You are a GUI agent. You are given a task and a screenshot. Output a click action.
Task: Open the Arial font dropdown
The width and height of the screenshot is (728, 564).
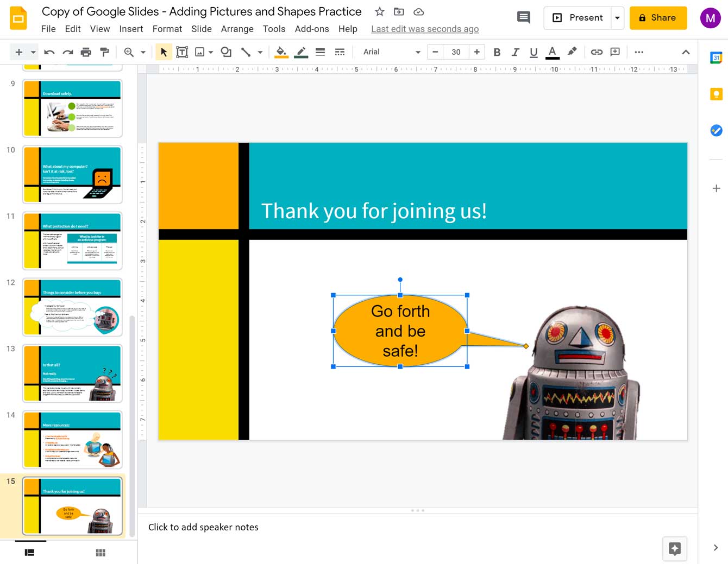[391, 52]
